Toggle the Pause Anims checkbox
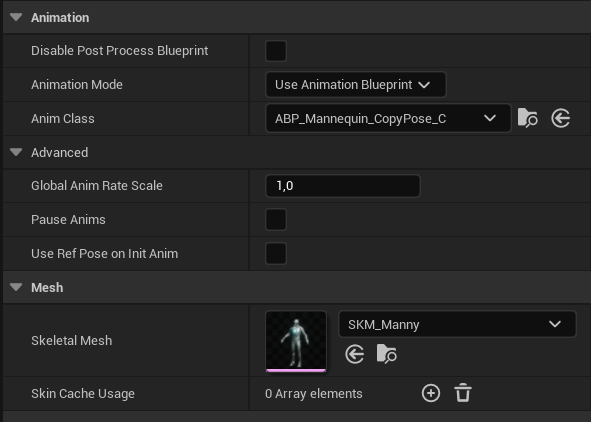Screen dimensions: 591x422 276,220
